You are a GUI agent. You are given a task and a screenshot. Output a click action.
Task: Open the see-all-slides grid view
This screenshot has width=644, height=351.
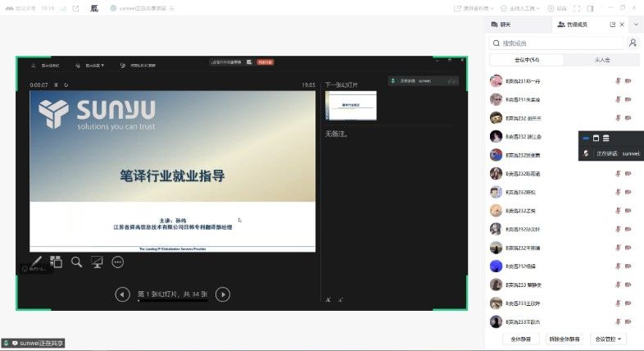pyautogui.click(x=56, y=262)
